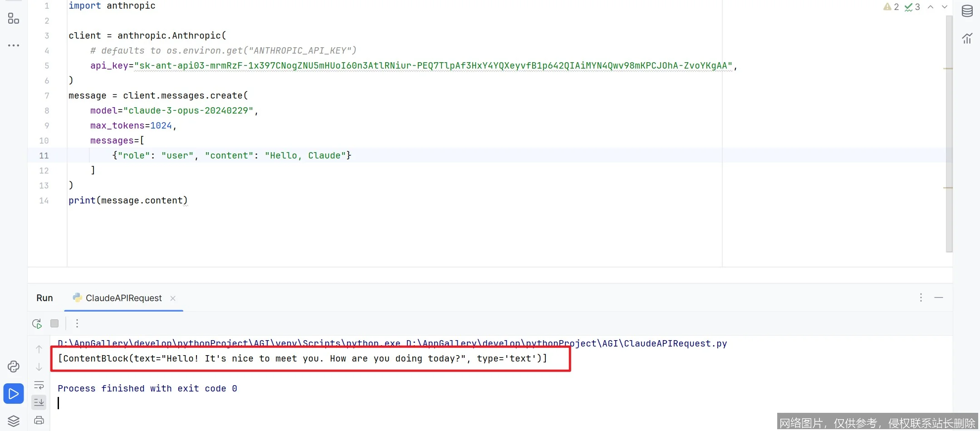This screenshot has height=431, width=980.
Task: Open the Structure tool window icon
Action: pos(14,18)
